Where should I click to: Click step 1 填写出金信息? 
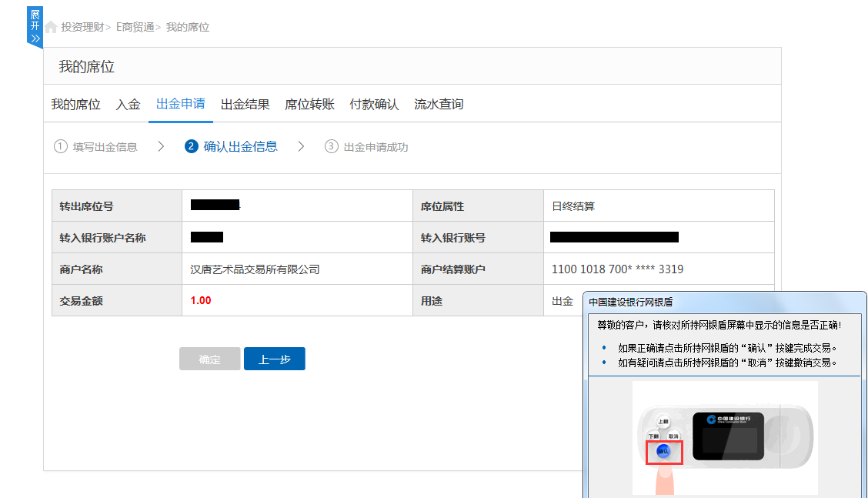[95, 147]
